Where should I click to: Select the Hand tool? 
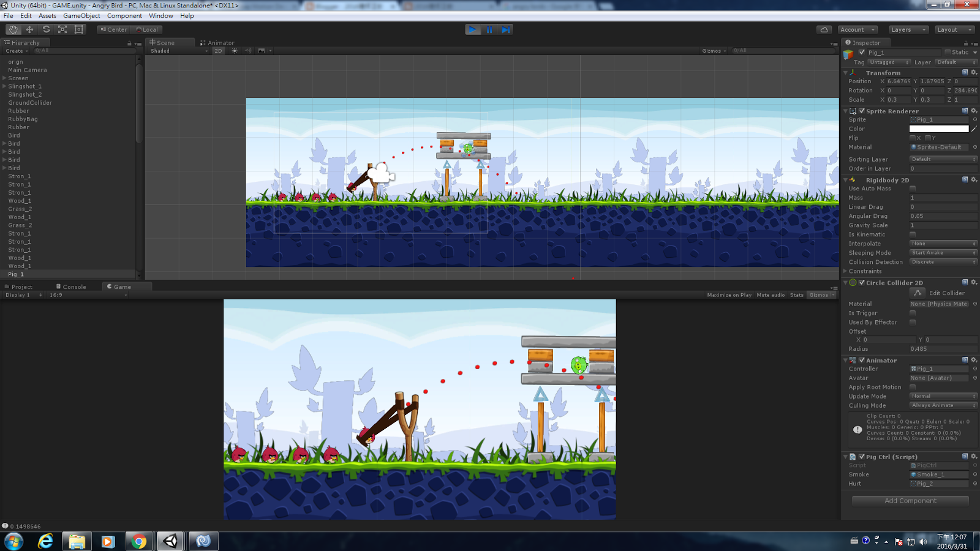coord(13,29)
